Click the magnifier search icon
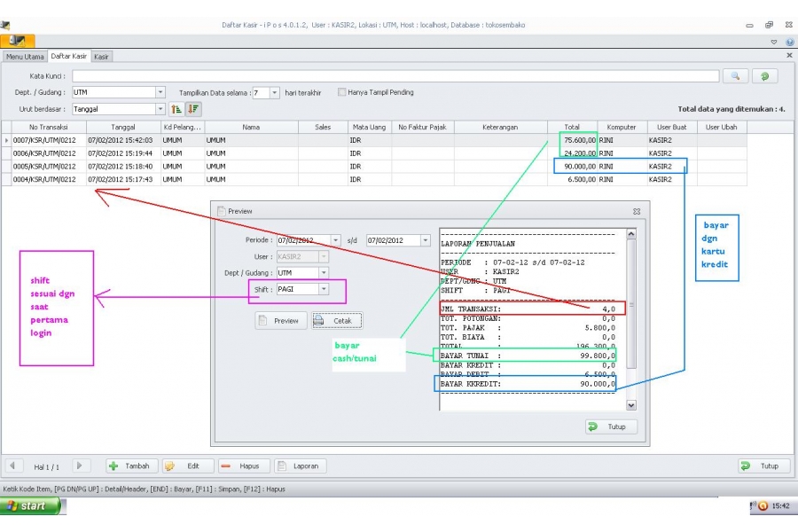This screenshot has height=532, width=798. pyautogui.click(x=735, y=76)
